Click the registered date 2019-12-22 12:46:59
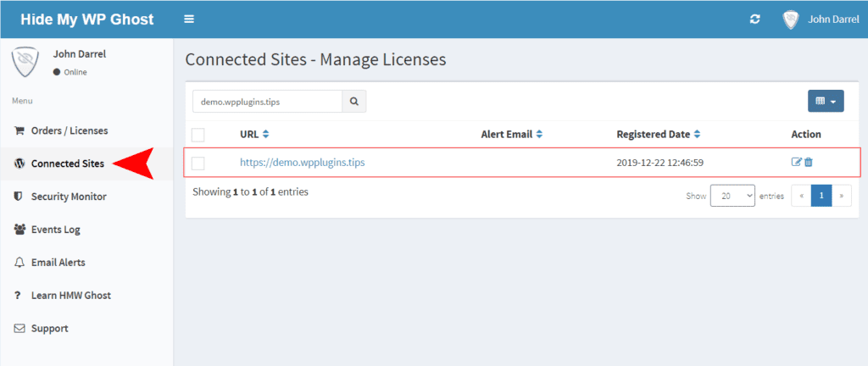Image resolution: width=868 pixels, height=366 pixels. pyautogui.click(x=659, y=163)
